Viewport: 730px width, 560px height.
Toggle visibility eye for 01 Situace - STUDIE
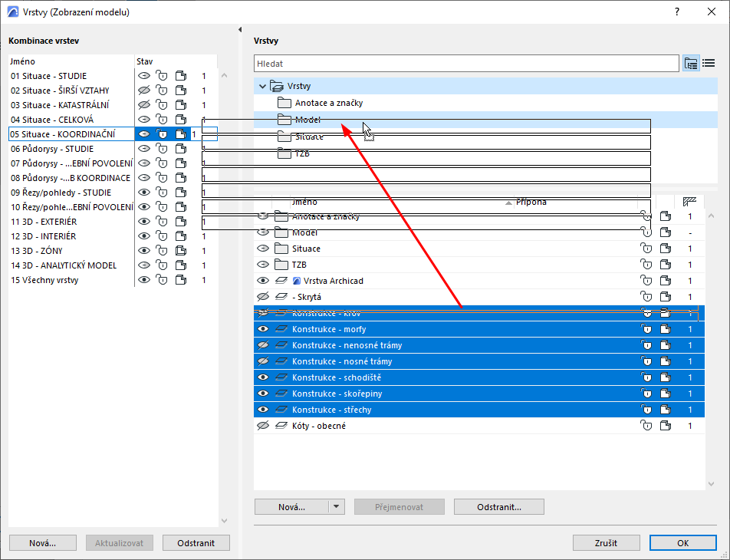click(144, 75)
